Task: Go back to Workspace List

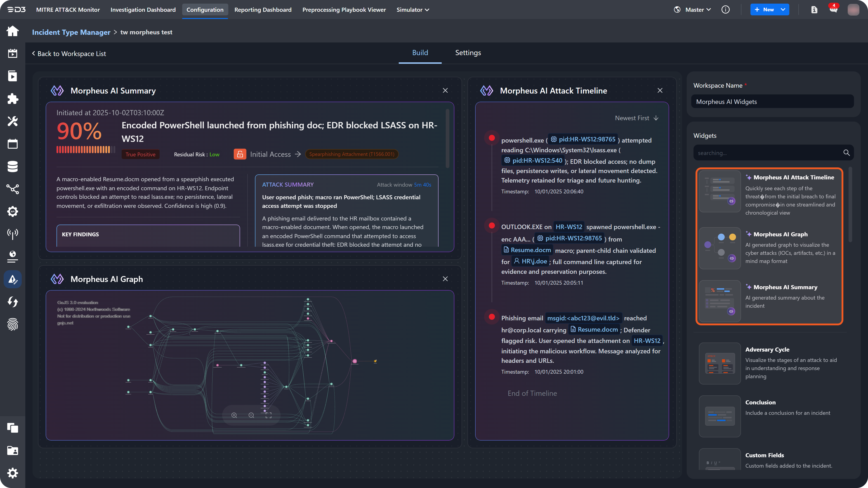Action: pos(69,54)
